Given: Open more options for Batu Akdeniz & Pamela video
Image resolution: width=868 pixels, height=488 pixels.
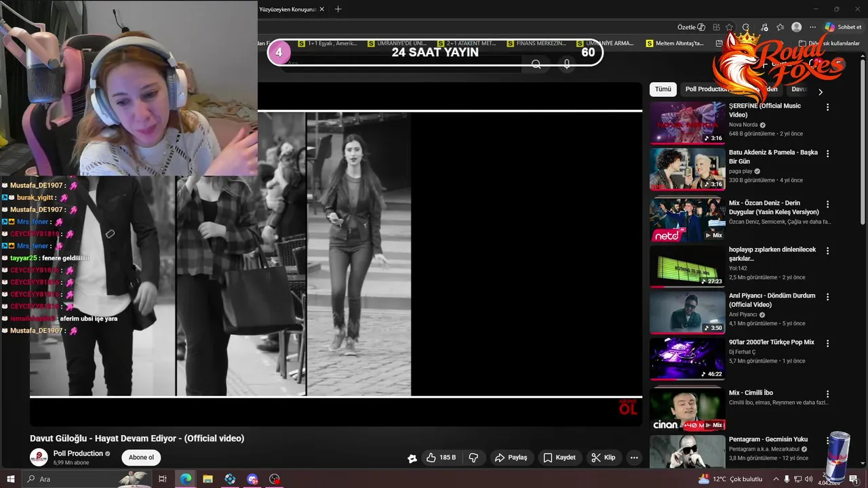Looking at the screenshot, I should 827,154.
